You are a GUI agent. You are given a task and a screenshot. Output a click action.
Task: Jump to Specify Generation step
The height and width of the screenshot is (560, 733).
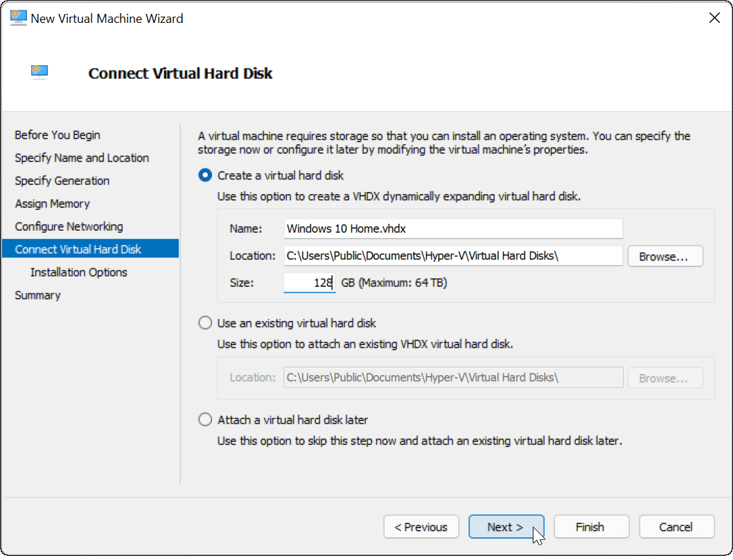62,181
